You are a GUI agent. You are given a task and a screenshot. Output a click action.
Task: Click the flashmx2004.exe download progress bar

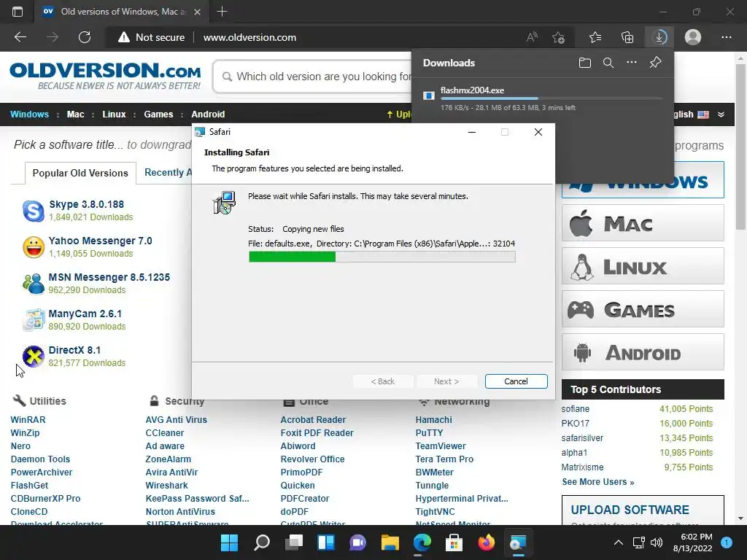551,98
